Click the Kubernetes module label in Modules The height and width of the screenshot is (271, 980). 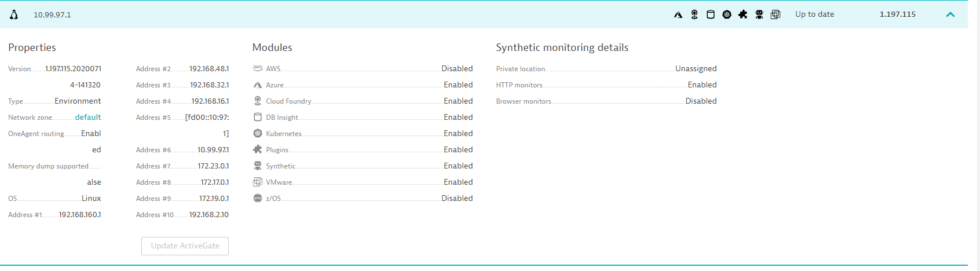pos(284,134)
